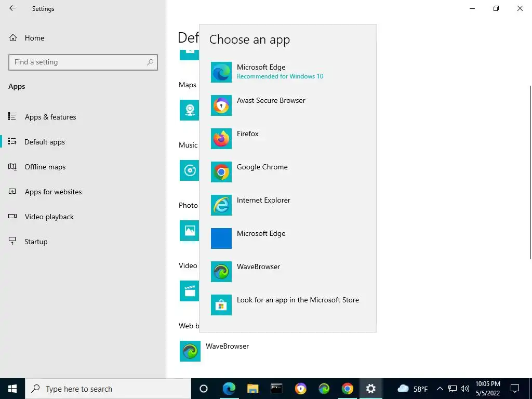Click the Internet Explorer label text
The width and height of the screenshot is (532, 399).
(263, 200)
